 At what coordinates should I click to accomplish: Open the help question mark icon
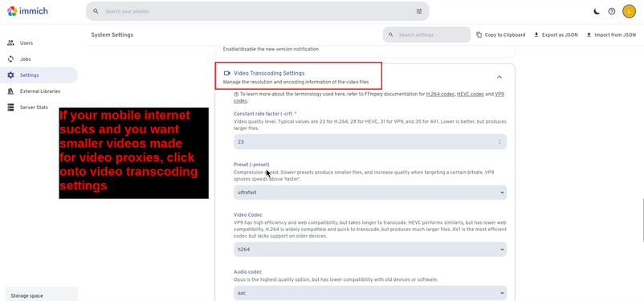[612, 11]
